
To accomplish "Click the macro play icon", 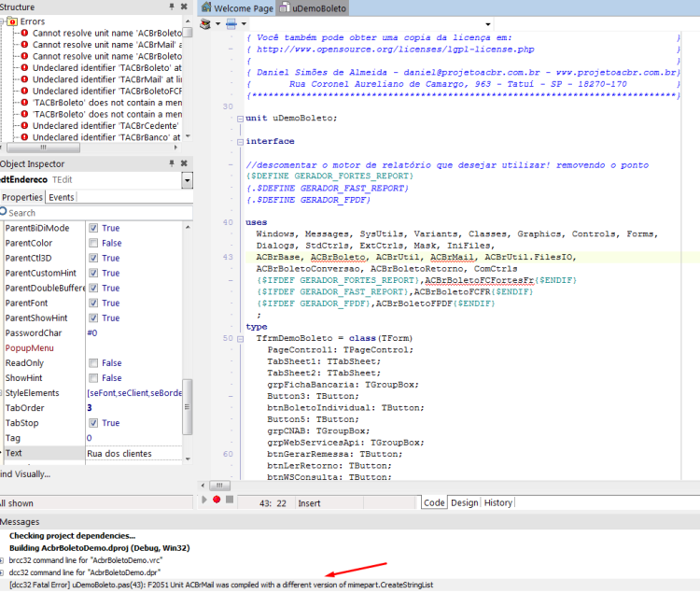I will click(x=204, y=500).
